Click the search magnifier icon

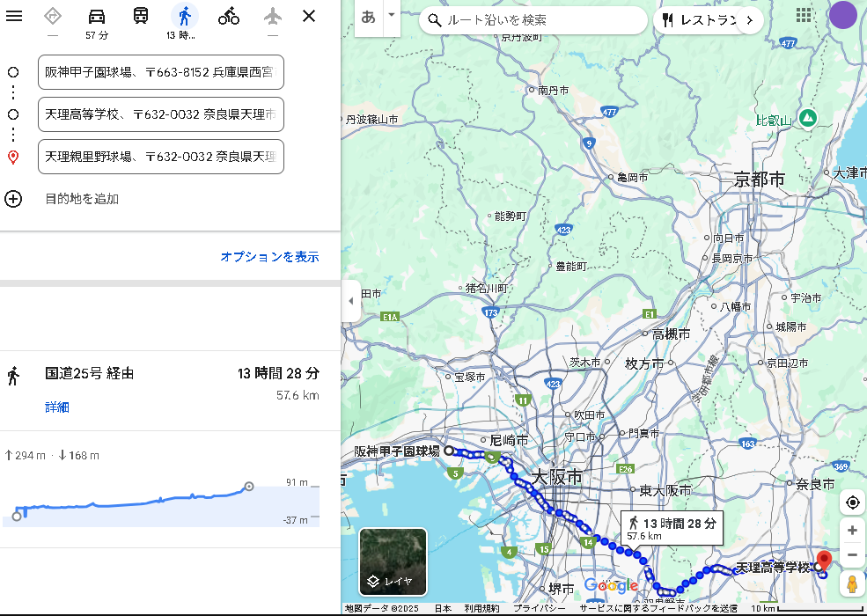[x=435, y=20]
